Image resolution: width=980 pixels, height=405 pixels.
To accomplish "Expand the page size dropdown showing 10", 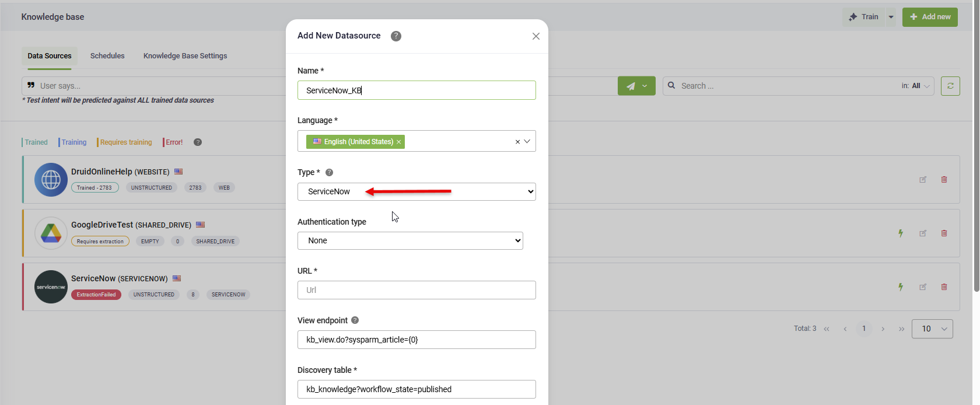I will pyautogui.click(x=932, y=329).
